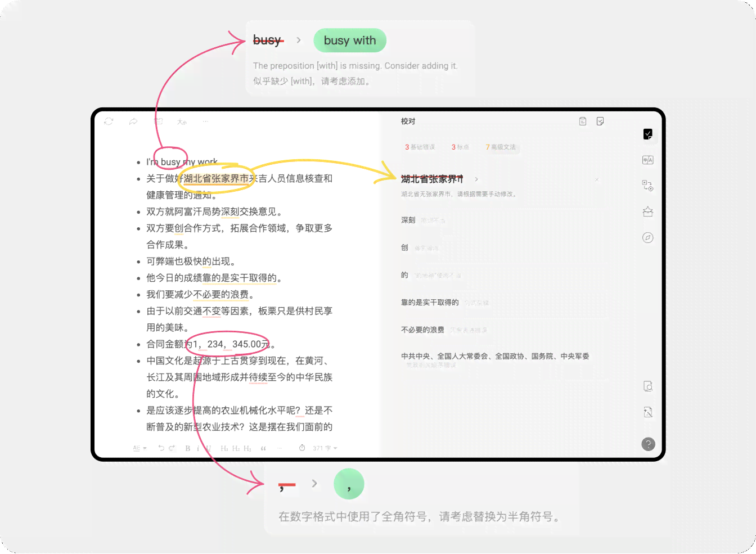The height and width of the screenshot is (554, 756).
Task: Open the 创 suggestion item
Action: pos(420,248)
